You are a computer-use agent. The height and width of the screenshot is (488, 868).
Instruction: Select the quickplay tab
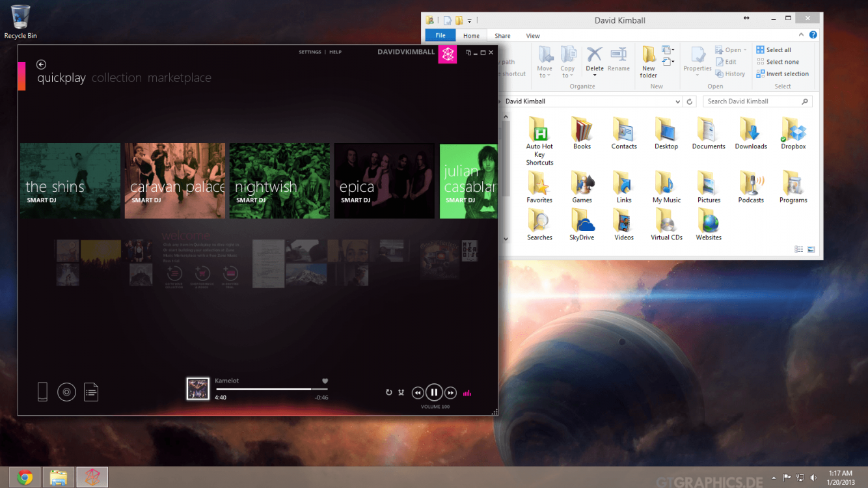click(61, 78)
